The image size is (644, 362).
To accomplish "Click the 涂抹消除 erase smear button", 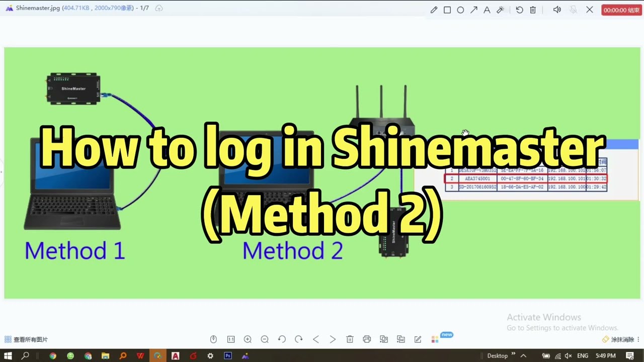I will [x=618, y=339].
